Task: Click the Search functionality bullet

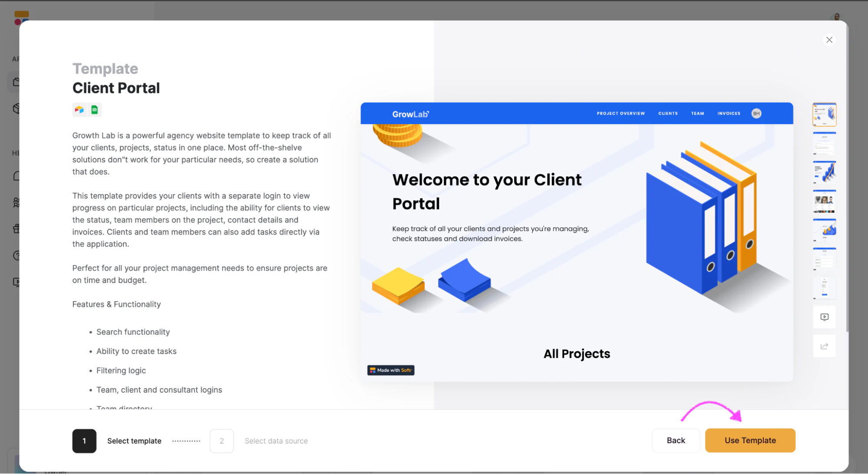Action: [x=133, y=332]
